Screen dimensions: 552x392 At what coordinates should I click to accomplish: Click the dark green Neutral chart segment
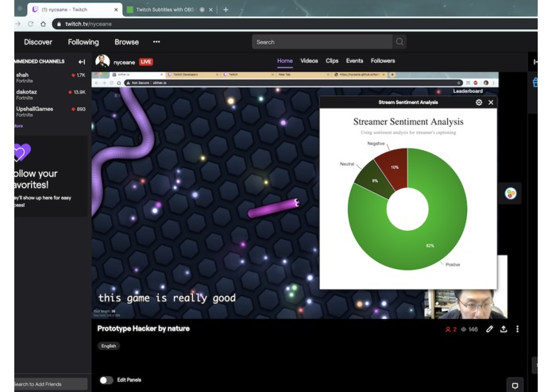click(374, 181)
